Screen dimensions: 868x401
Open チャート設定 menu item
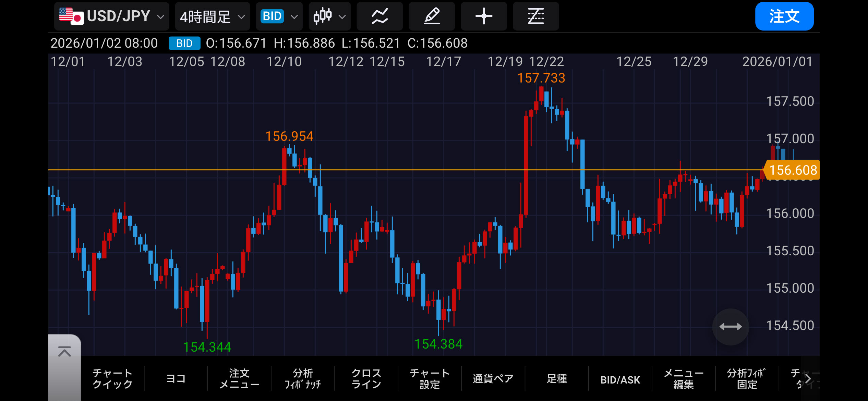430,379
